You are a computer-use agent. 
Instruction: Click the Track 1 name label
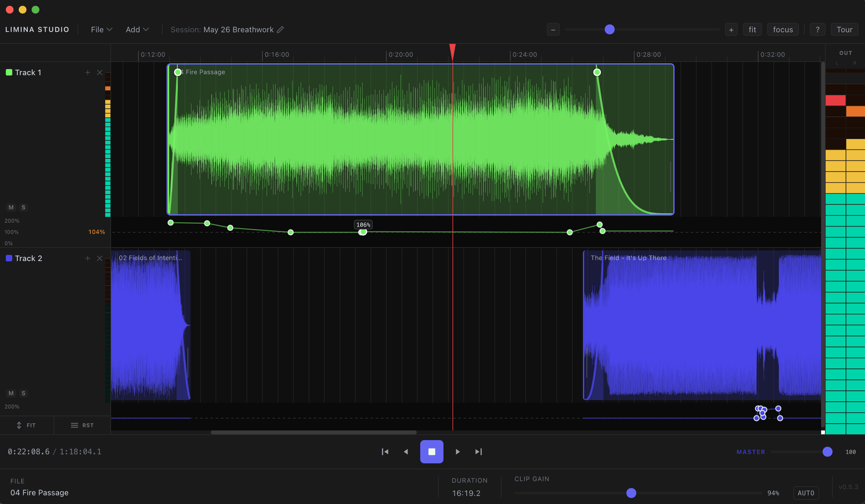pyautogui.click(x=28, y=72)
